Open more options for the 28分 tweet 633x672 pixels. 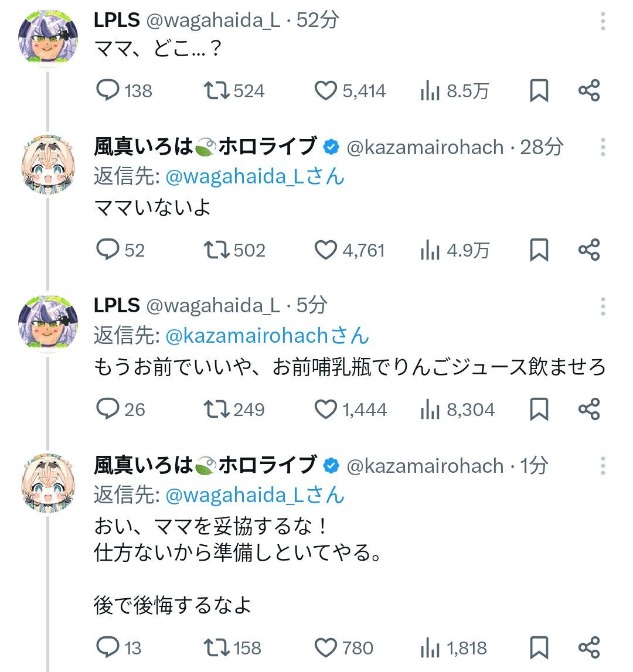click(x=603, y=147)
